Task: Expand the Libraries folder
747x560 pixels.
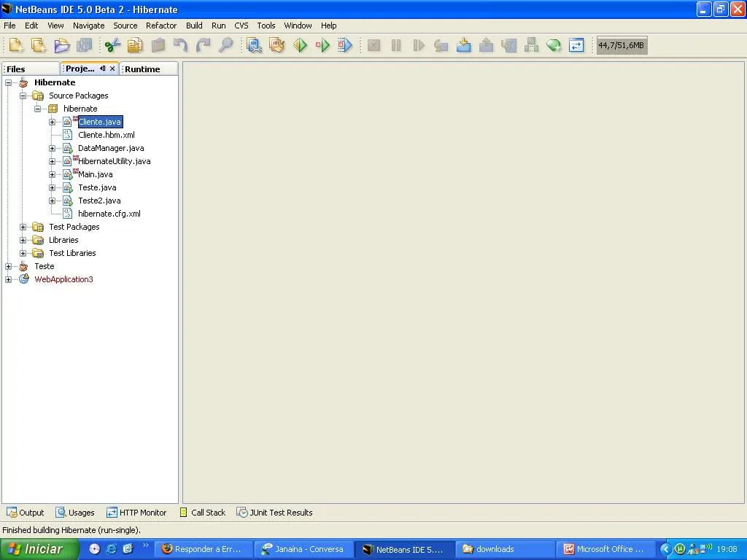Action: tap(23, 240)
